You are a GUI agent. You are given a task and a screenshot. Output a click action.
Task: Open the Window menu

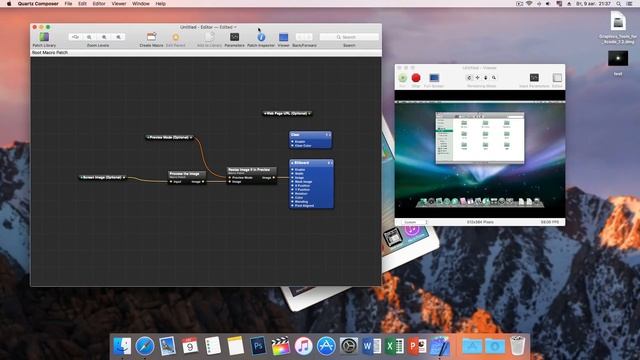point(141,4)
